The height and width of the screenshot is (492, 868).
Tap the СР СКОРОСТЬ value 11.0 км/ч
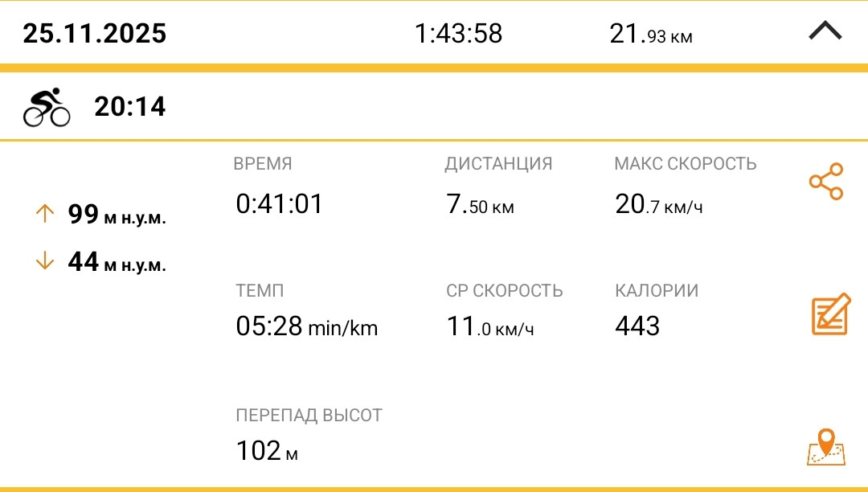490,326
